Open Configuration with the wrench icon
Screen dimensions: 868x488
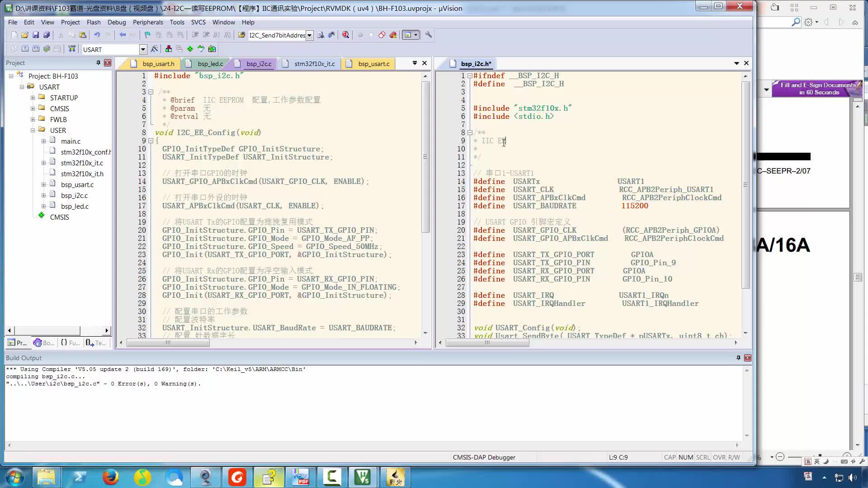[429, 35]
